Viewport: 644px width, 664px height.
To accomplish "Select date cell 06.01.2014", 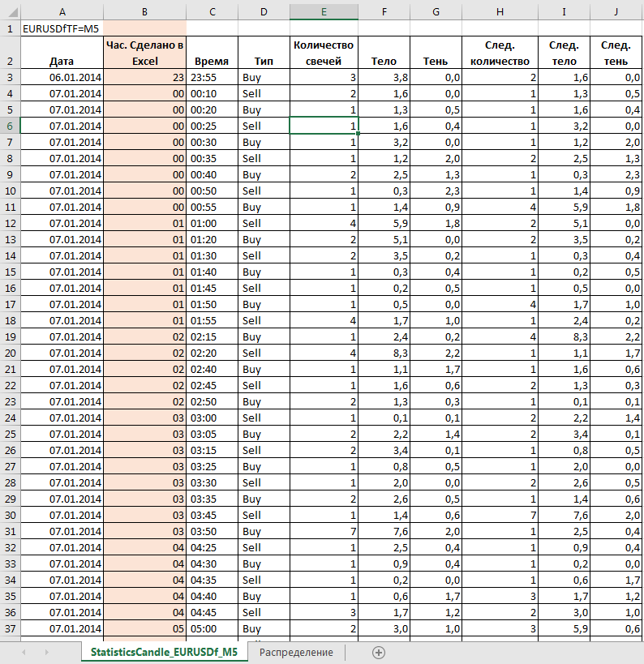I will click(62, 77).
